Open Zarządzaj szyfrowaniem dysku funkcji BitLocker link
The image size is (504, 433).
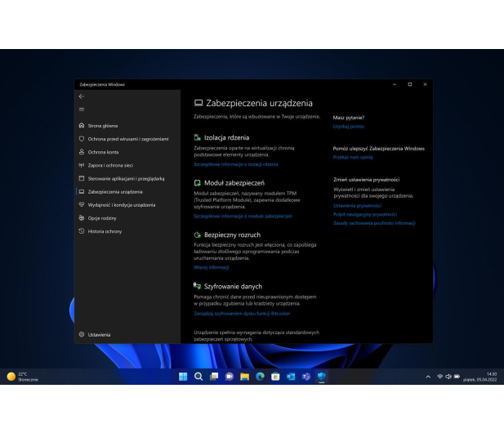tap(242, 314)
